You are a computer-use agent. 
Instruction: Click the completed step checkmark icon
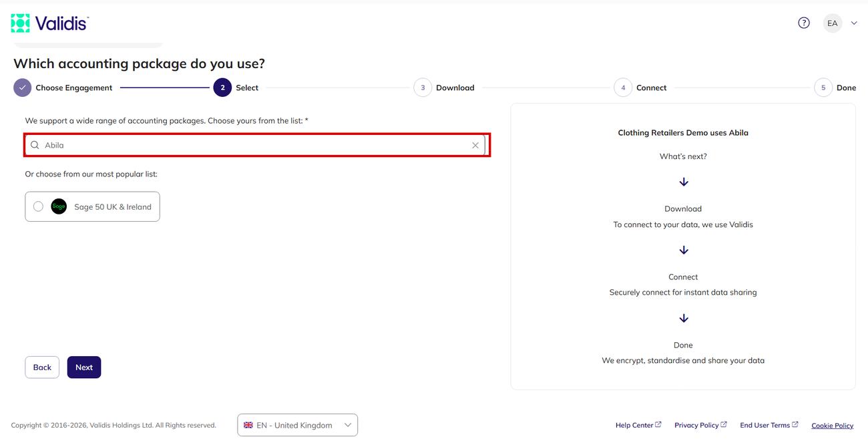[22, 88]
